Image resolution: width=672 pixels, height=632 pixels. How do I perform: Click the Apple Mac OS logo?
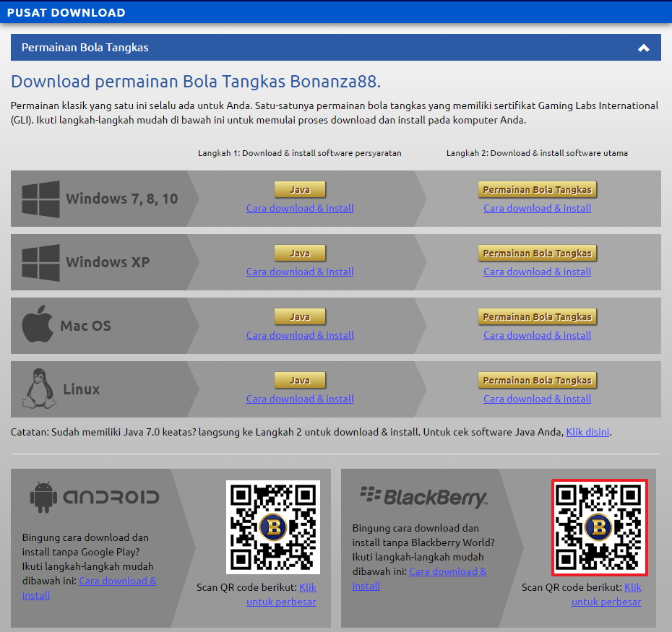click(x=38, y=326)
